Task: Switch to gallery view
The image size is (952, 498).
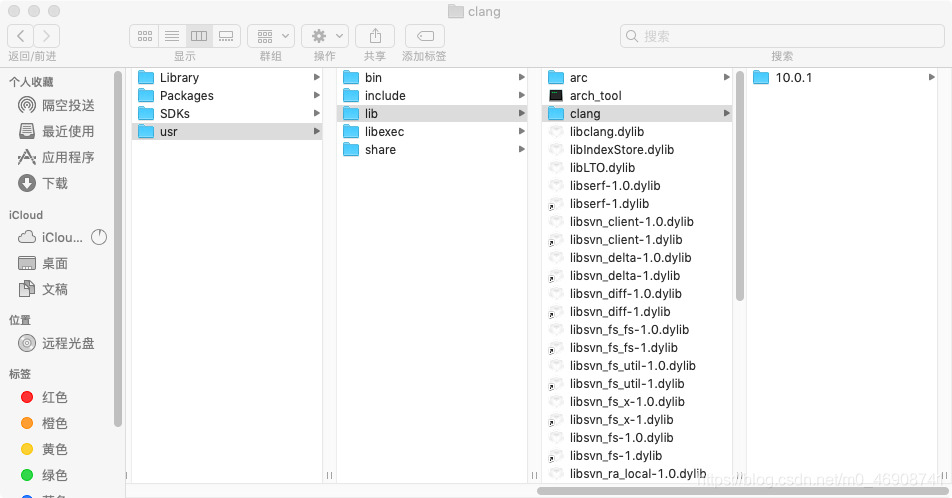Action: 226,36
